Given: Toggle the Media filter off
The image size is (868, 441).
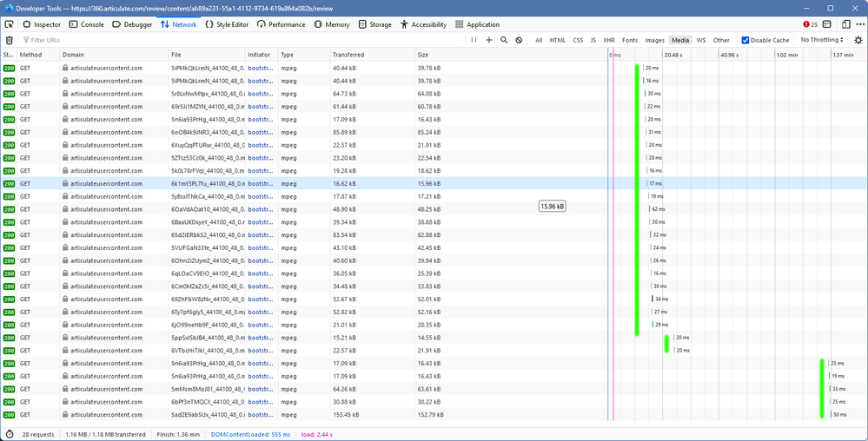Looking at the screenshot, I should (679, 40).
